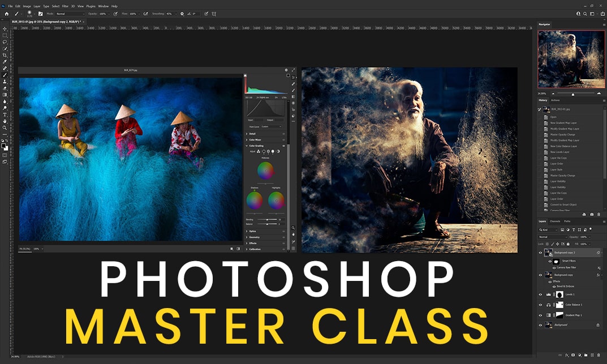Select the Move tool
This screenshot has height=364, width=607.
click(5, 29)
